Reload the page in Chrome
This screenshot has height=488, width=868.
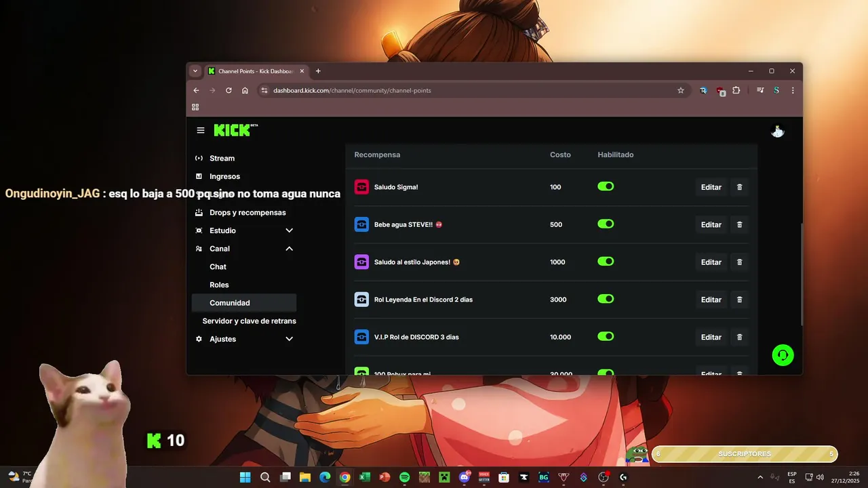pos(229,90)
